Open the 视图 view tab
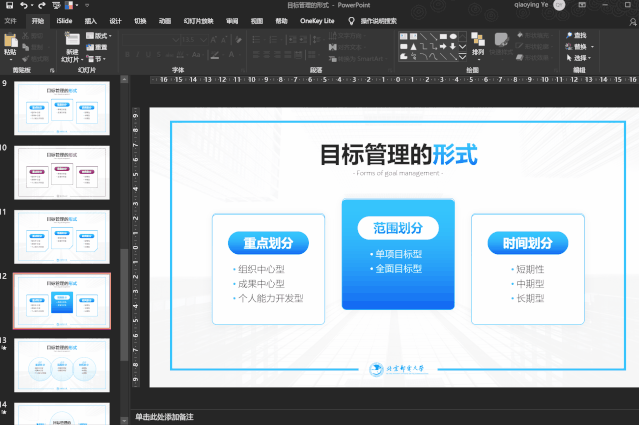This screenshot has width=639, height=425. tap(257, 21)
